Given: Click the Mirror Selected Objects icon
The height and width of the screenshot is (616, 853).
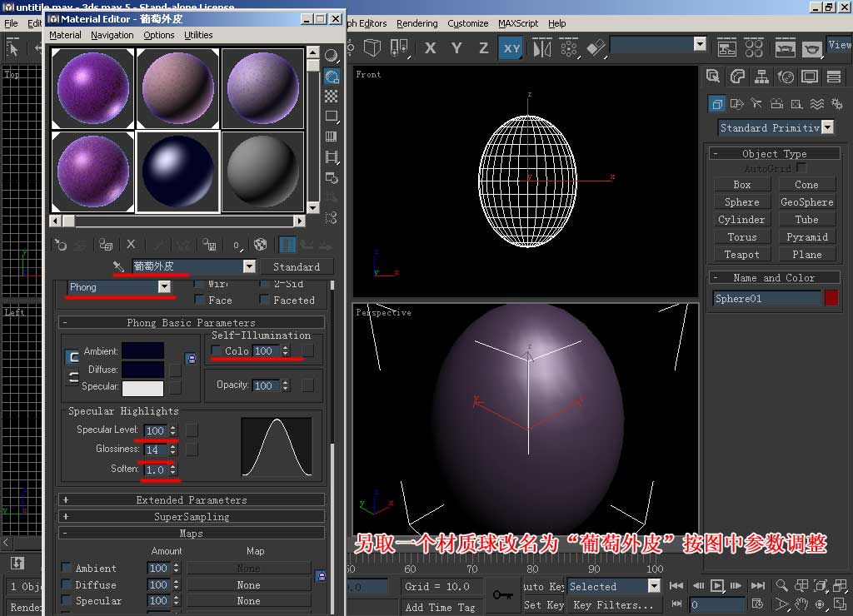Looking at the screenshot, I should 541,48.
